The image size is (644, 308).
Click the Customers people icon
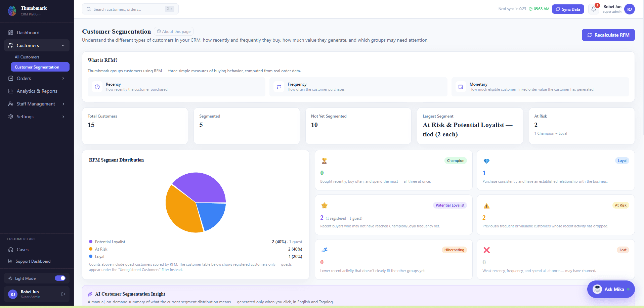point(11,45)
